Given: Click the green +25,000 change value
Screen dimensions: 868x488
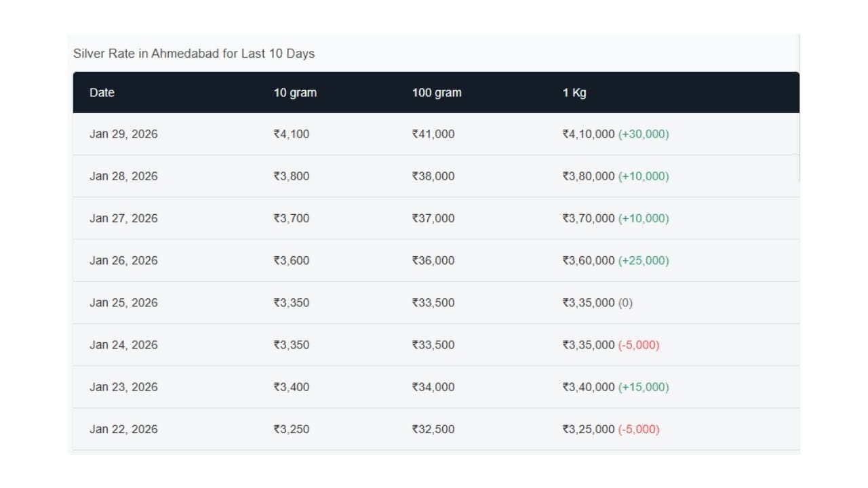Looking at the screenshot, I should pyautogui.click(x=644, y=260).
